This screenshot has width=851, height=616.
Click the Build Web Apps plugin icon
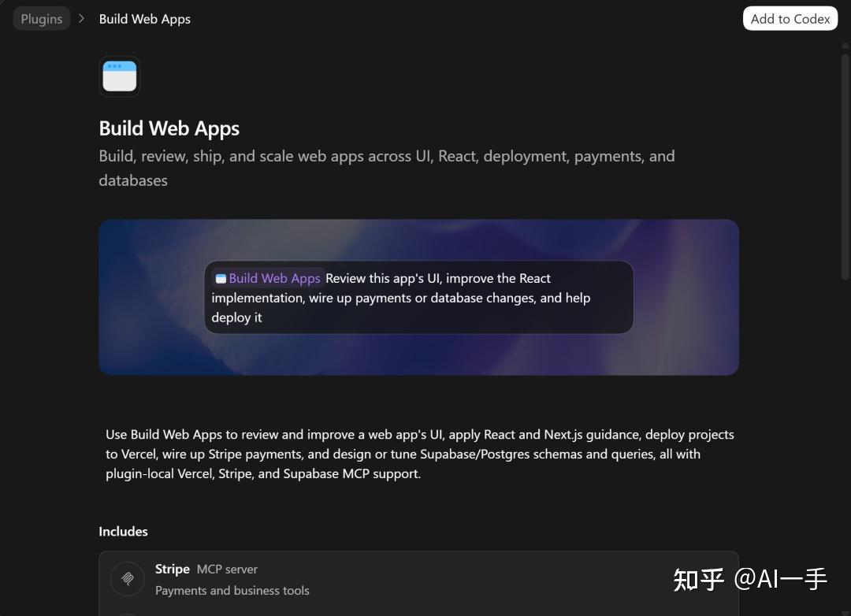[120, 76]
